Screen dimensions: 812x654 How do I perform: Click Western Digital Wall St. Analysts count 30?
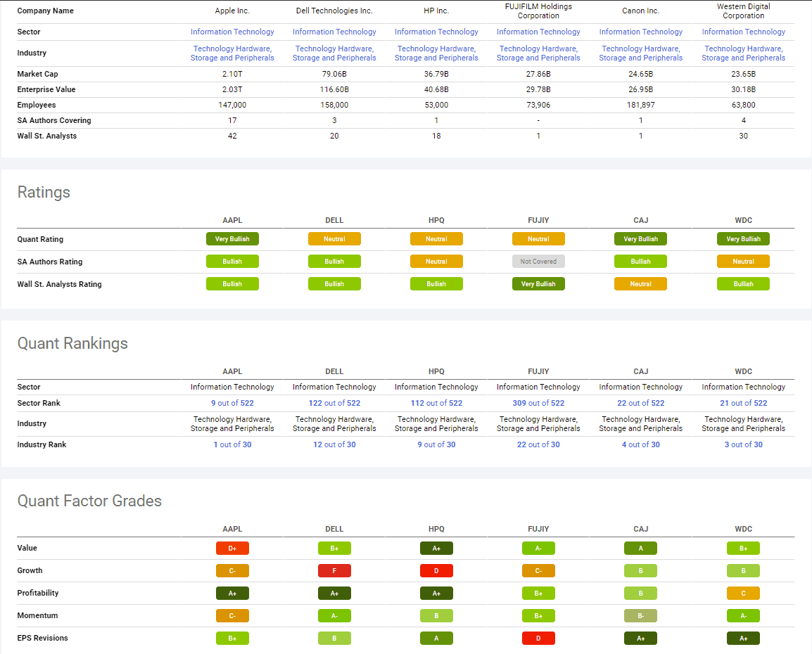point(743,136)
